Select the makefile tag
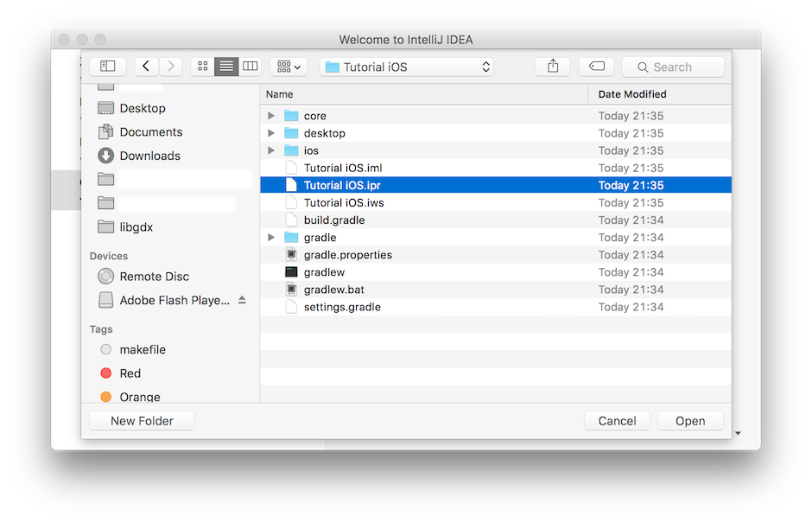The image size is (812, 523). pyautogui.click(x=132, y=350)
